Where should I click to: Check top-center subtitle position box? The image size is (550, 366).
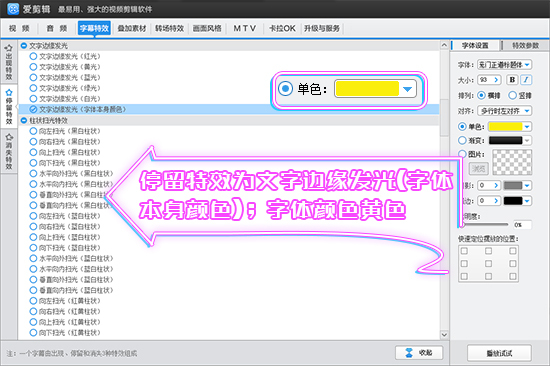488,251
